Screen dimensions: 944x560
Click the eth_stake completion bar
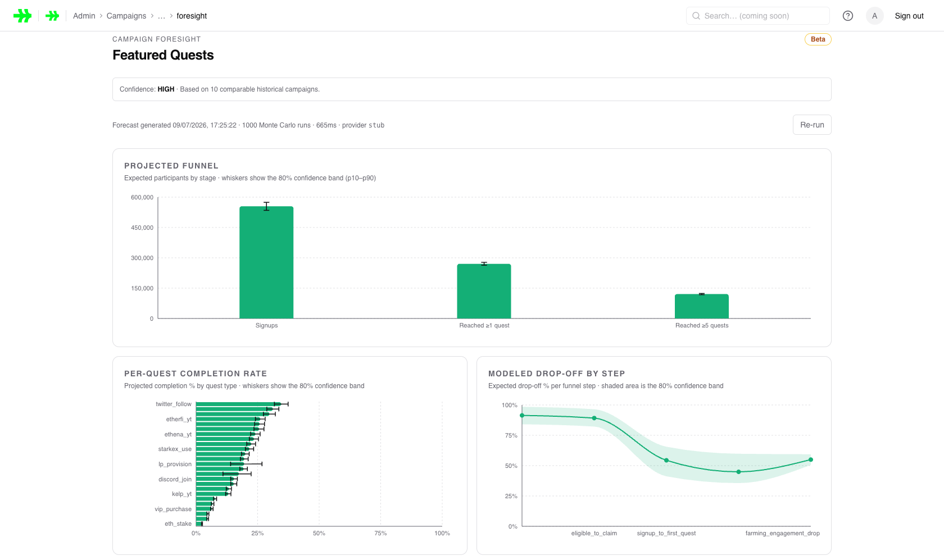point(199,523)
